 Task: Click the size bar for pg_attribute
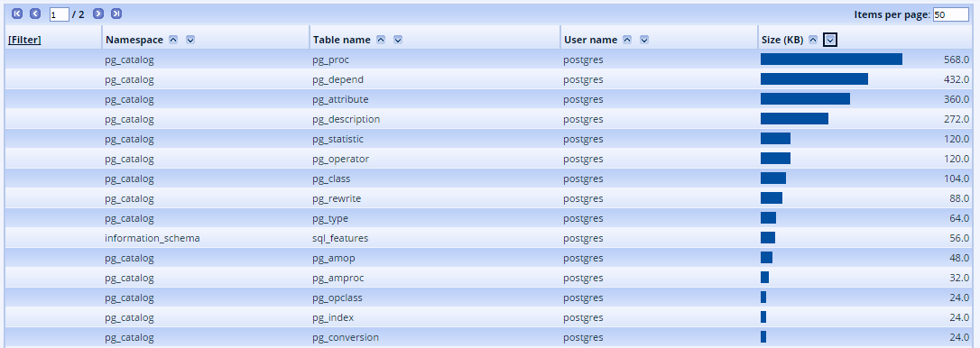pyautogui.click(x=805, y=98)
